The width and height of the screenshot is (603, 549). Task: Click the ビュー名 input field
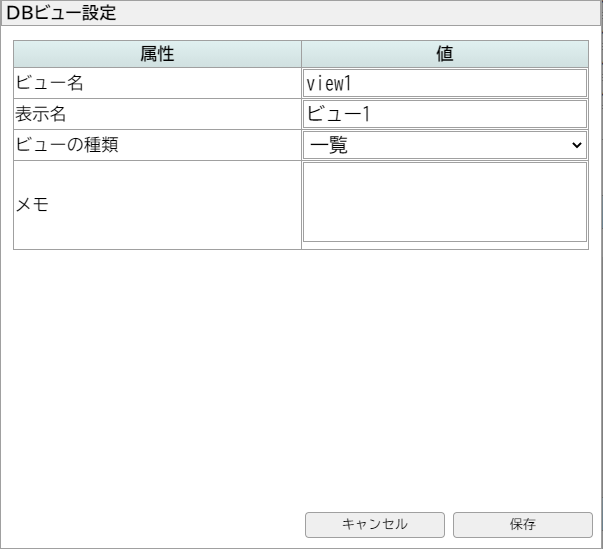(x=444, y=83)
